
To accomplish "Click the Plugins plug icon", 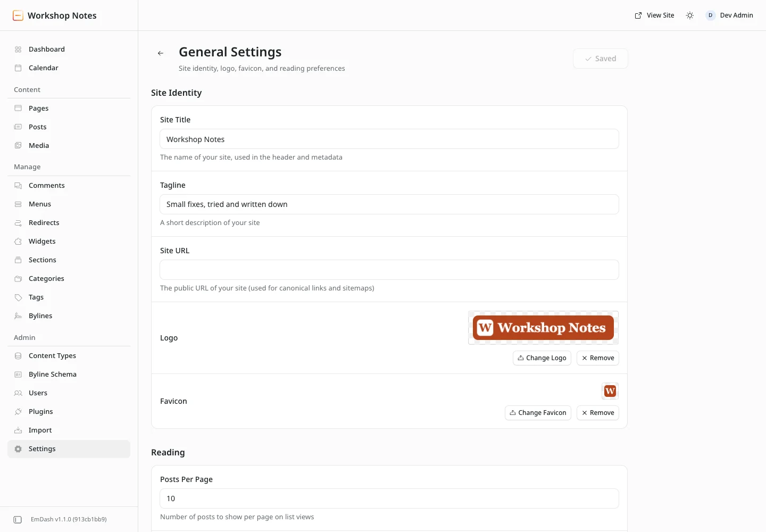I will [18, 412].
